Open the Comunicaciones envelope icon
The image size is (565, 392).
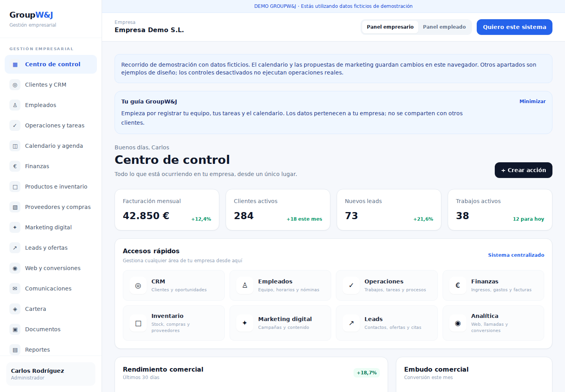click(15, 289)
